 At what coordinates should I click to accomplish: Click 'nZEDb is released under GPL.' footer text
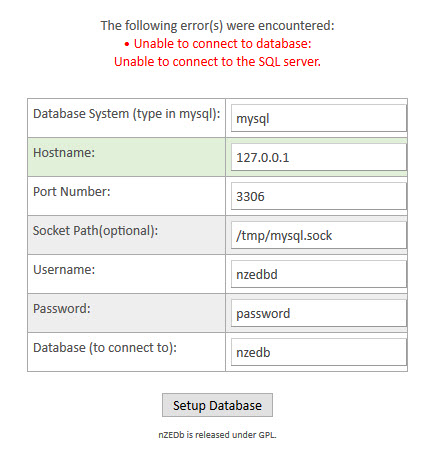[x=217, y=435]
